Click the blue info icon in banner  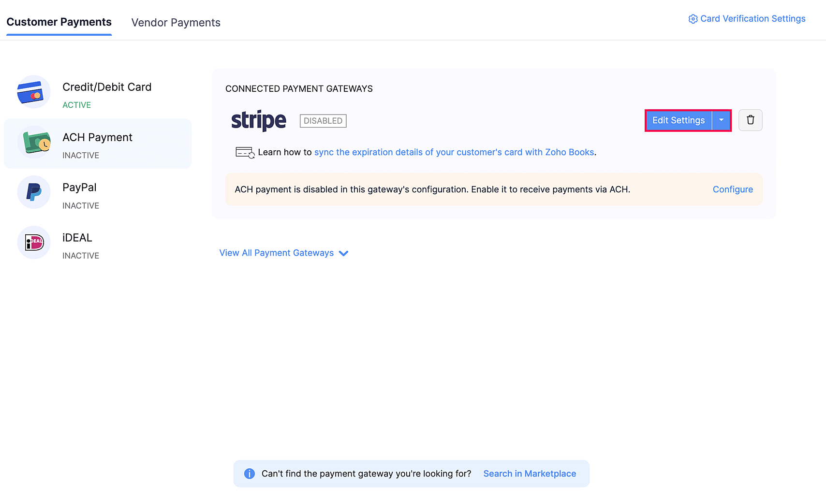click(250, 474)
